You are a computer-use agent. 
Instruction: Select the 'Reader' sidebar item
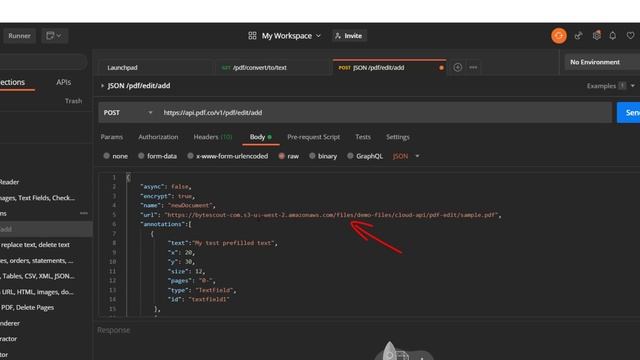9,182
